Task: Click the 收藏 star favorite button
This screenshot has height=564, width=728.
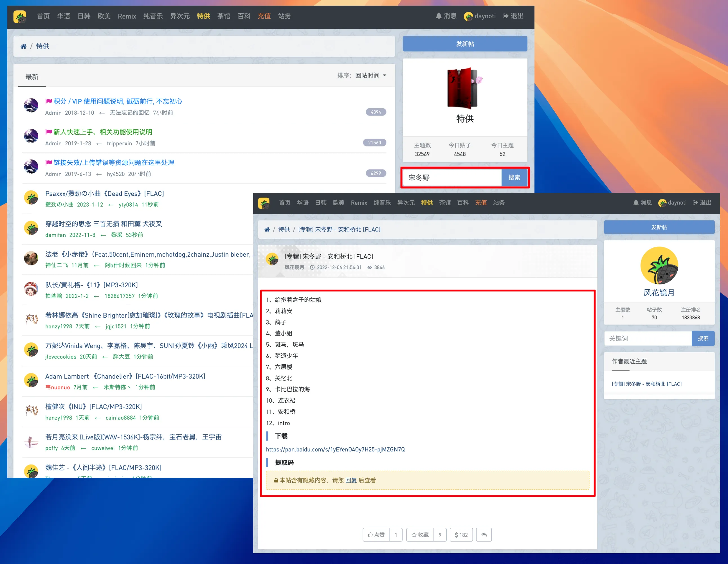Action: (420, 535)
